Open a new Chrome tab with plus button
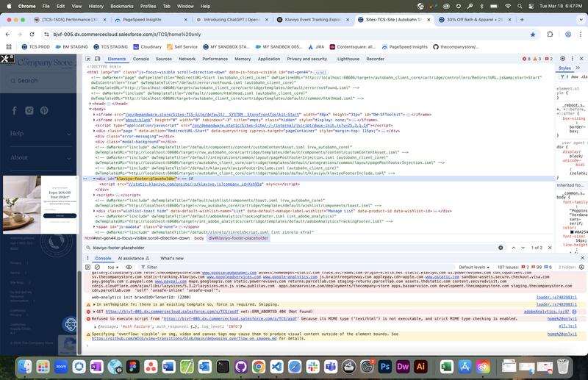 [522, 20]
